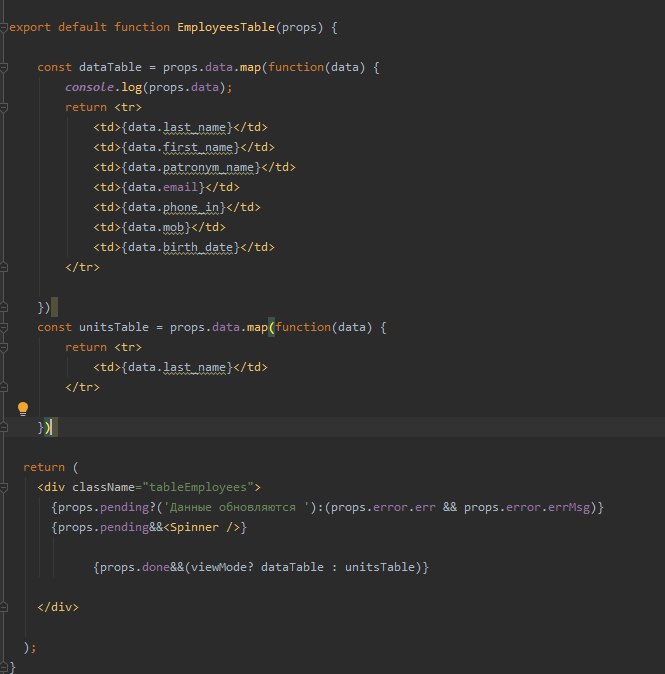The height and width of the screenshot is (674, 665).
Task: Click the log method call
Action: coord(132,87)
